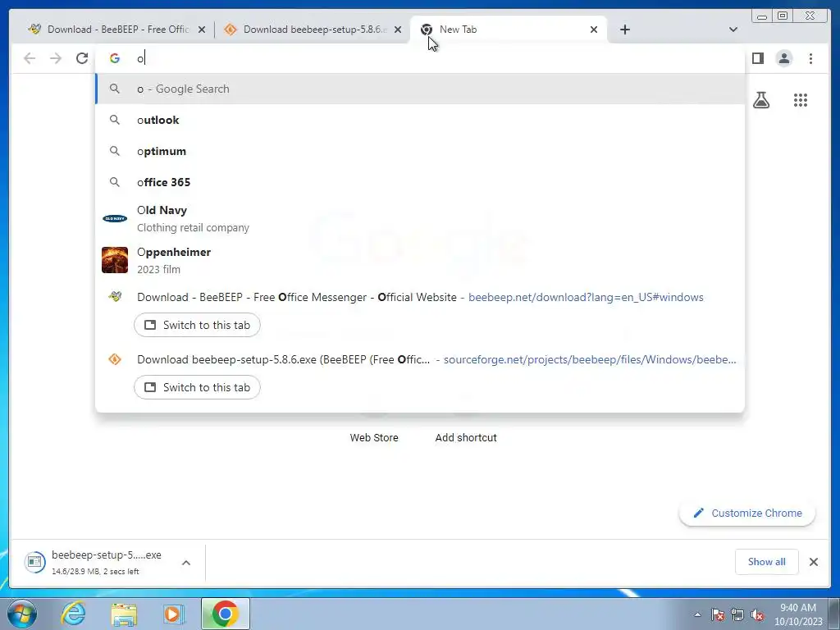
Task: Open a new tab with plus button
Action: click(x=624, y=30)
